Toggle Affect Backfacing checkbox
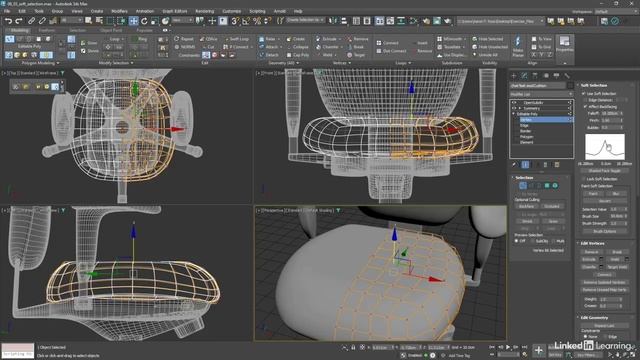 coord(586,107)
